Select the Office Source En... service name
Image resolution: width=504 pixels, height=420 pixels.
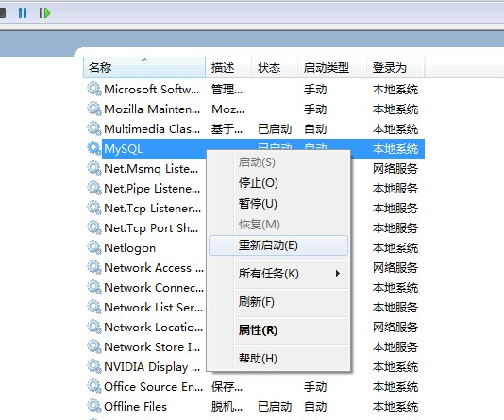[153, 387]
